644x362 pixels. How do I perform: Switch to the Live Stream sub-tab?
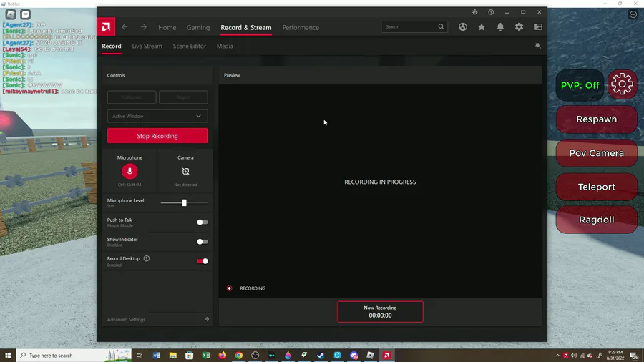pos(147,46)
